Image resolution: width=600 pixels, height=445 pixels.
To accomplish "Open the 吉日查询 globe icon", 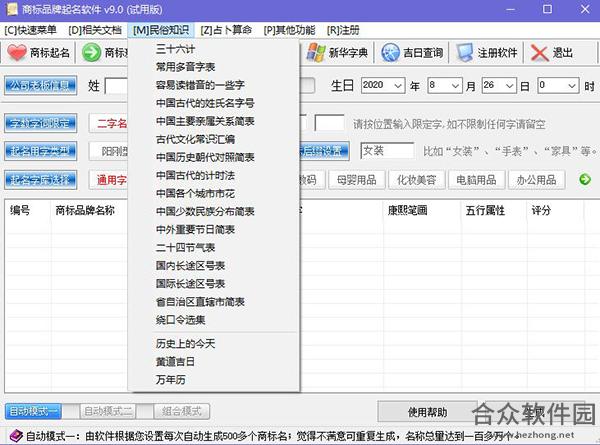I will pyautogui.click(x=391, y=52).
